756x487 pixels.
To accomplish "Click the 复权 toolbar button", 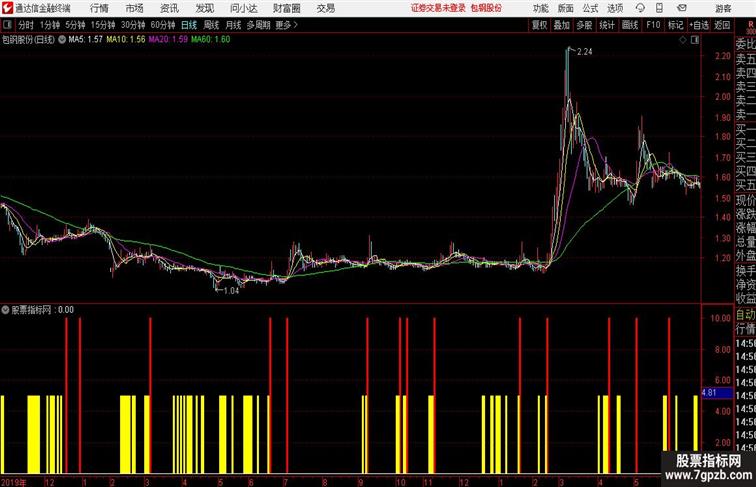I will pyautogui.click(x=539, y=25).
